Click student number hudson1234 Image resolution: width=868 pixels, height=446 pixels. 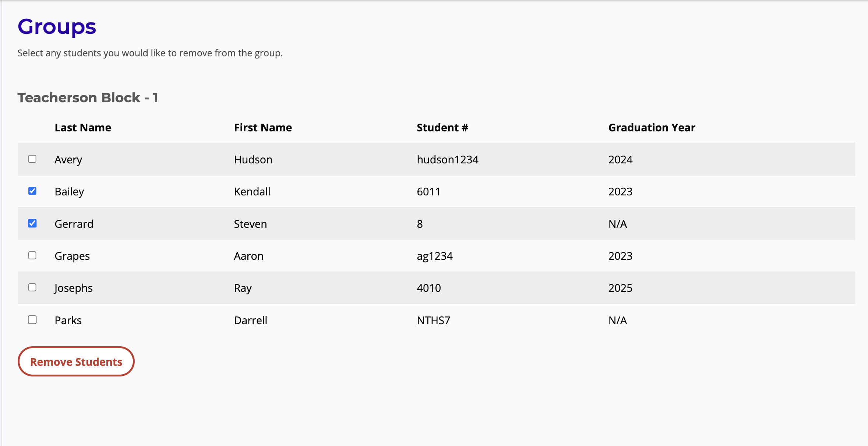(447, 160)
